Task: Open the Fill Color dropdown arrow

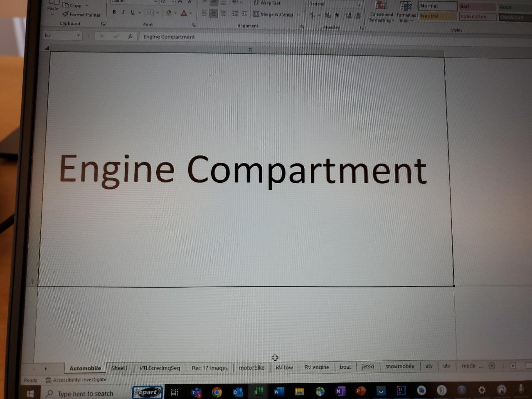Action: point(175,13)
